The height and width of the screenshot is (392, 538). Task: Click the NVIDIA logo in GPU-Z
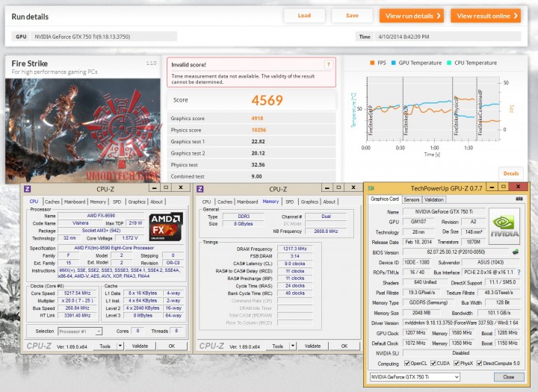(x=504, y=226)
